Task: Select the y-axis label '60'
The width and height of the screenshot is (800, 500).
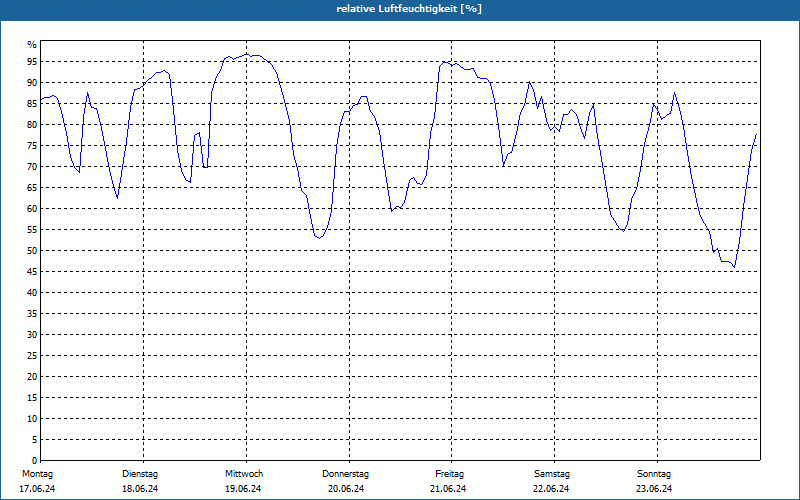Action: pyautogui.click(x=32, y=209)
